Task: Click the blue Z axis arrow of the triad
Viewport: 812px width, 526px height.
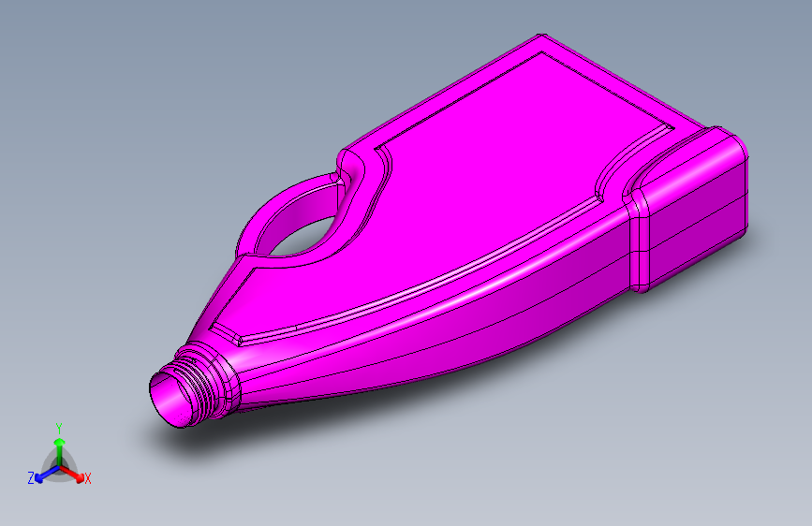Action: pos(47,474)
